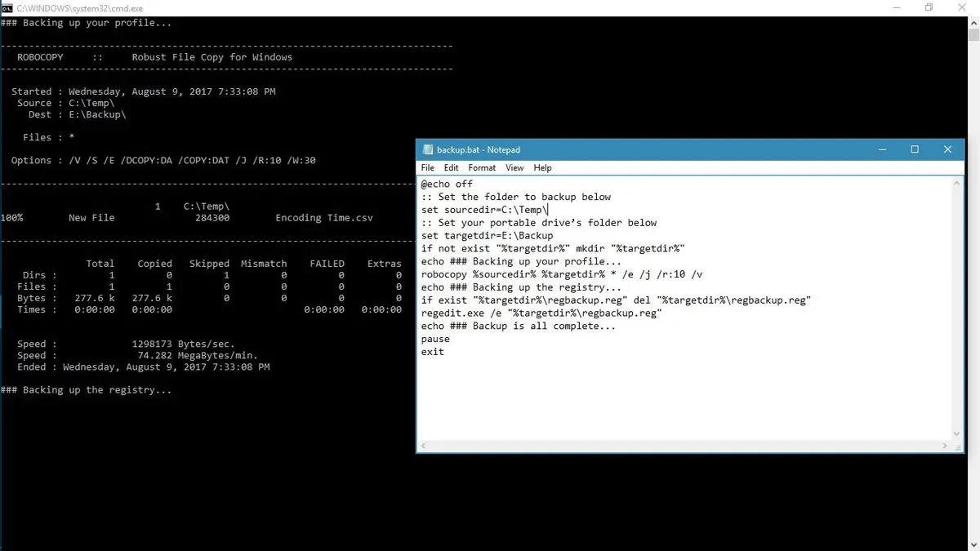The height and width of the screenshot is (551, 980).
Task: Click the scroll left arrow in Notepad
Action: tap(424, 446)
